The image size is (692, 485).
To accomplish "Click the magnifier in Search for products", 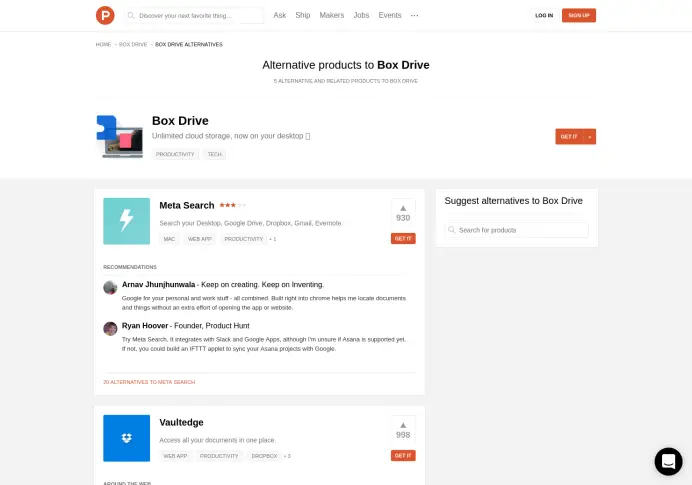I will (451, 230).
